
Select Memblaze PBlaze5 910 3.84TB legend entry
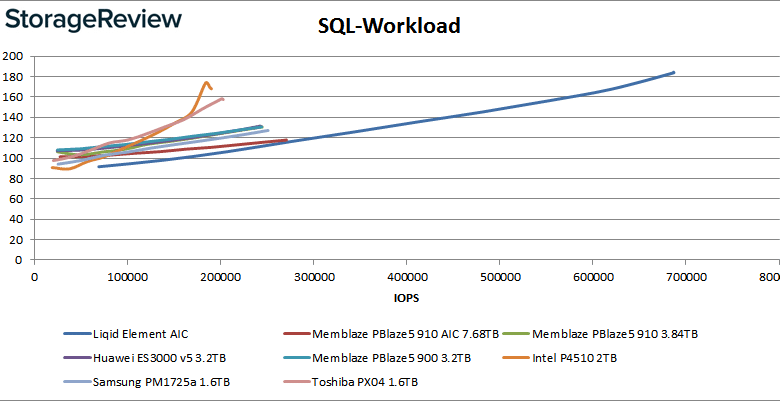click(x=601, y=334)
